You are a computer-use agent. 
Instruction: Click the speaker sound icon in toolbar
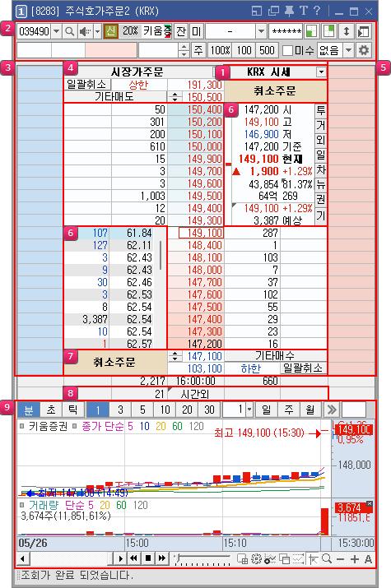pos(85,31)
